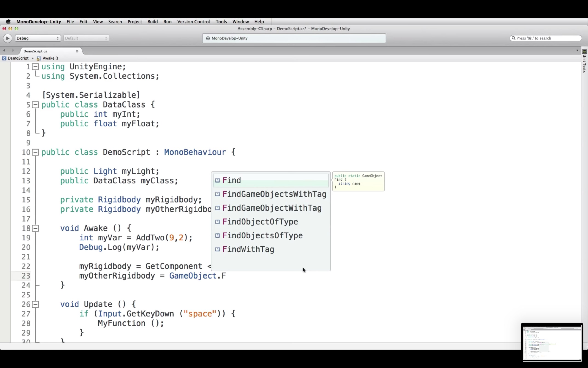Click the target icon in status field
This screenshot has width=588, height=368.
[x=208, y=38]
